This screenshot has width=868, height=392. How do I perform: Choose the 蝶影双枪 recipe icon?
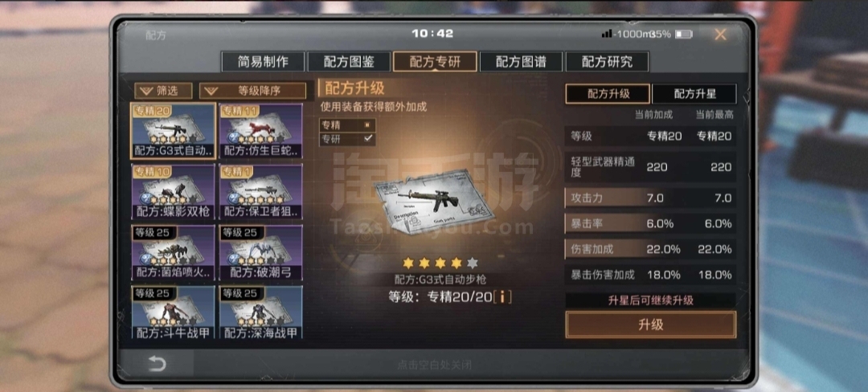174,192
